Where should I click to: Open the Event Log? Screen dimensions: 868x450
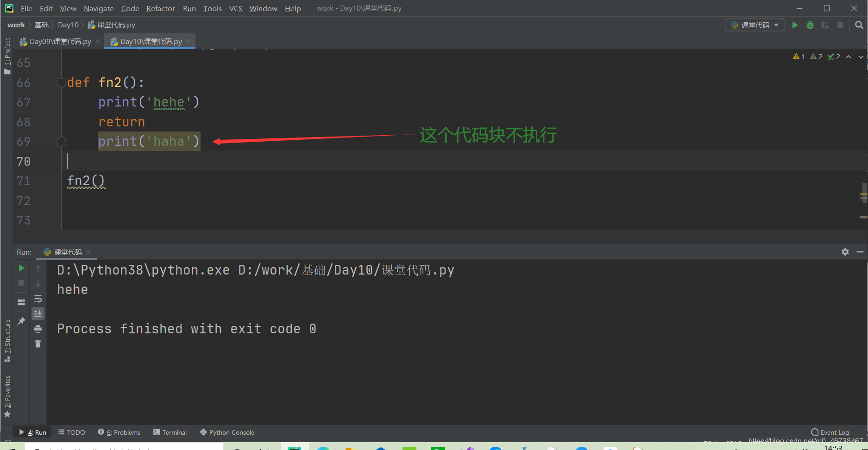coord(830,432)
